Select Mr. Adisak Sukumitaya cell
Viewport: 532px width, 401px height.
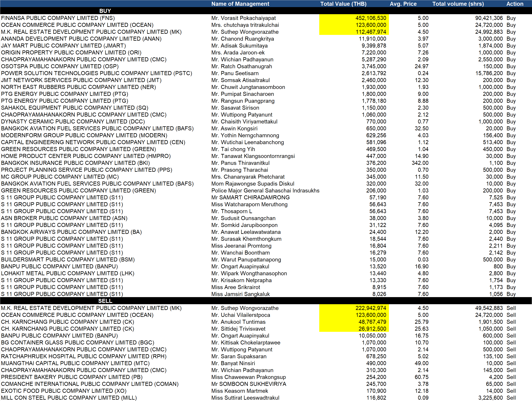(x=239, y=46)
